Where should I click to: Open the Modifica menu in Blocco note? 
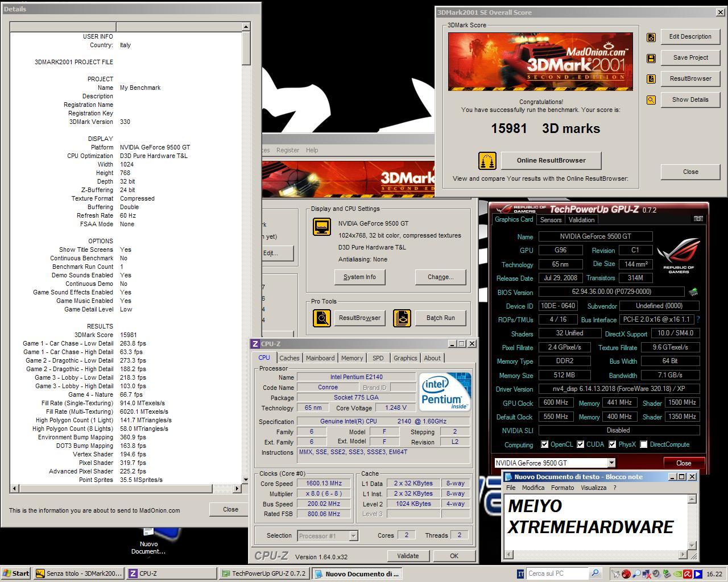(533, 488)
